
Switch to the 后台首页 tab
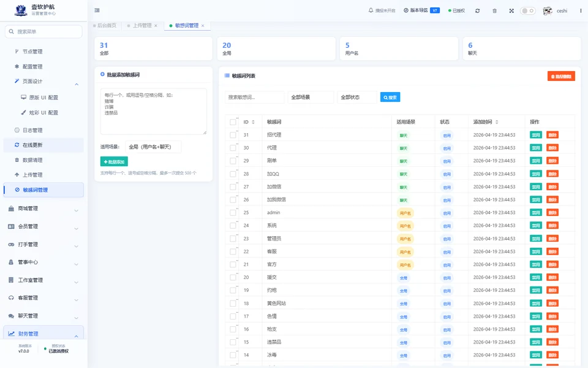107,26
